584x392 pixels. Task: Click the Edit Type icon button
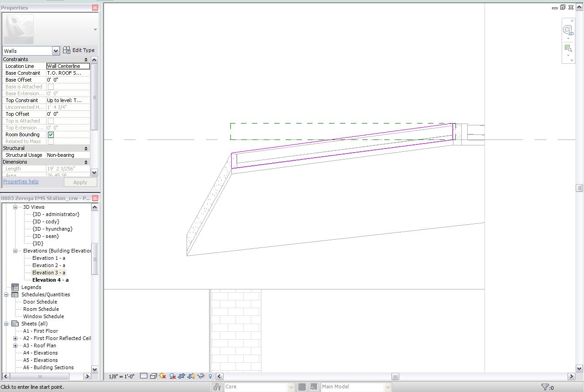click(x=78, y=50)
